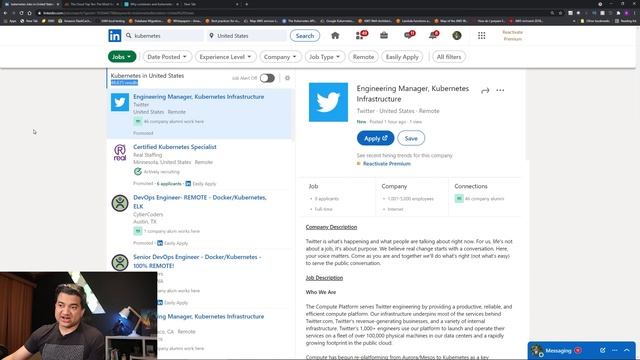Viewport: 640px width, 360px height.
Task: Toggle the Remote filter
Action: [x=363, y=57]
